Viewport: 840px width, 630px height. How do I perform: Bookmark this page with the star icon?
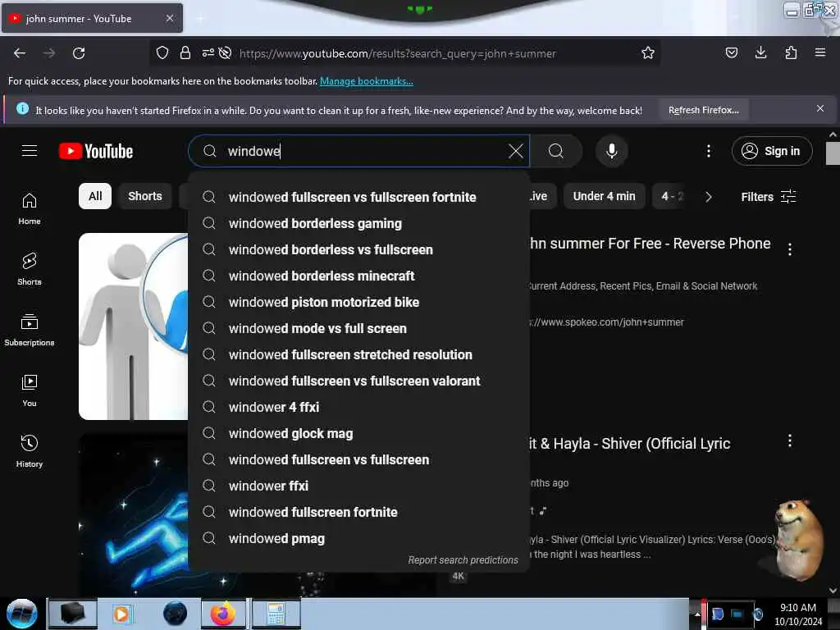click(648, 52)
